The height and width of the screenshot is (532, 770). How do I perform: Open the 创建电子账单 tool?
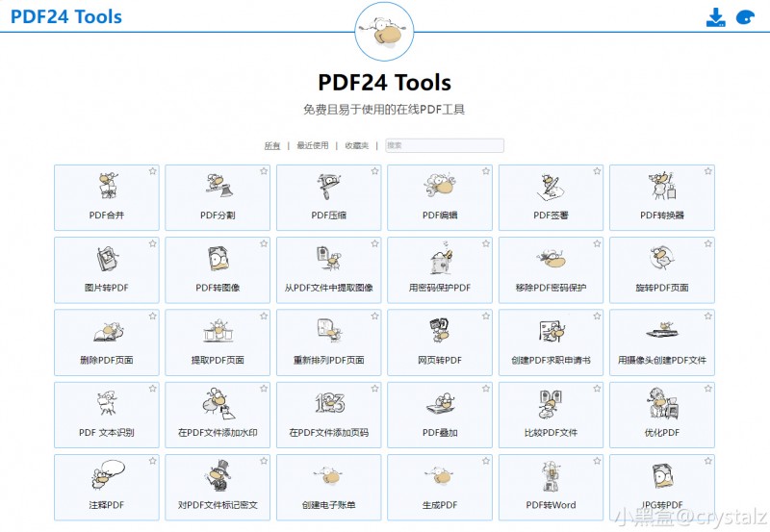tap(328, 488)
